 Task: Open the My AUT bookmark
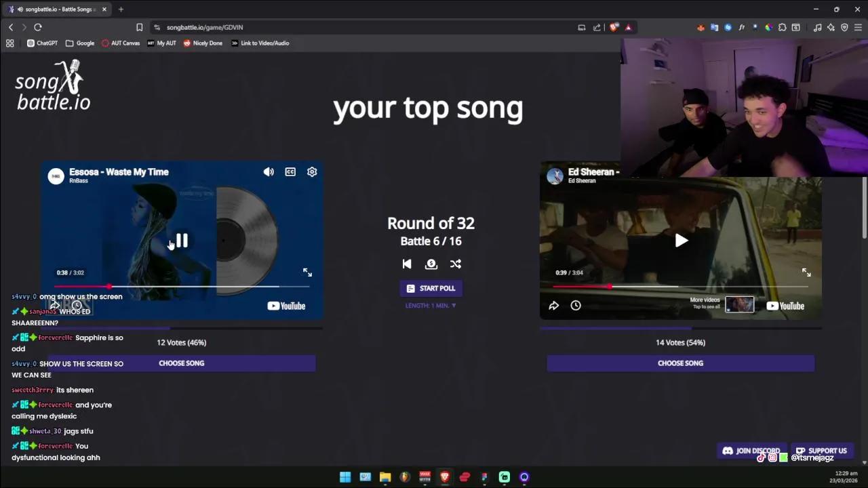pyautogui.click(x=161, y=43)
